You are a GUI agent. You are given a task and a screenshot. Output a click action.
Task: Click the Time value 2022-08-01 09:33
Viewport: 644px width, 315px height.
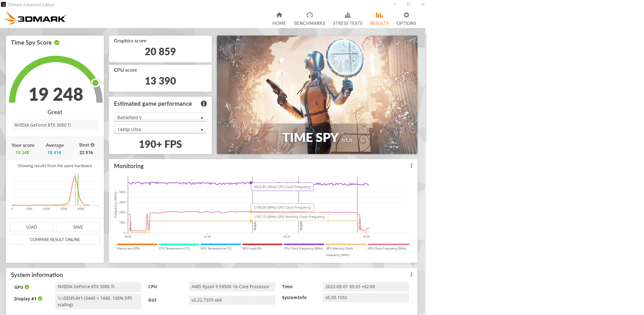pyautogui.click(x=366, y=287)
